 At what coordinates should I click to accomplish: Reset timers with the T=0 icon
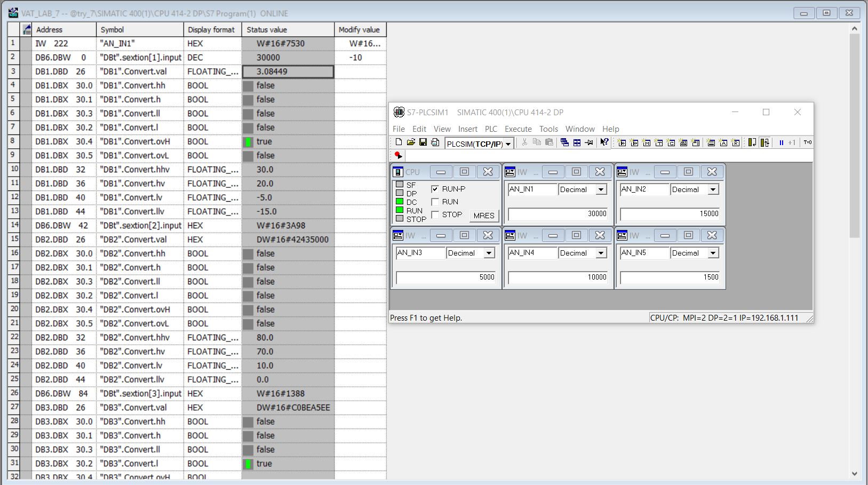808,142
